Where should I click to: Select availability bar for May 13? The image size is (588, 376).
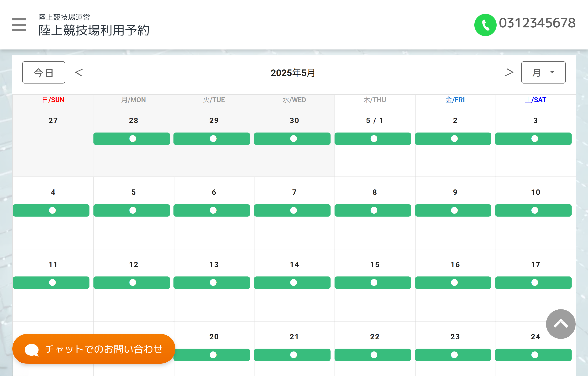pyautogui.click(x=212, y=283)
